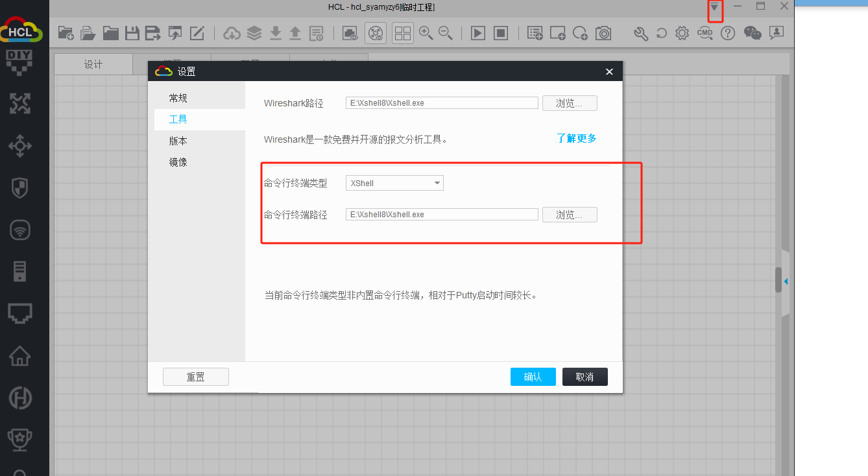Click the stacked layers icon
Viewport: 868px width, 476px height.
click(254, 33)
